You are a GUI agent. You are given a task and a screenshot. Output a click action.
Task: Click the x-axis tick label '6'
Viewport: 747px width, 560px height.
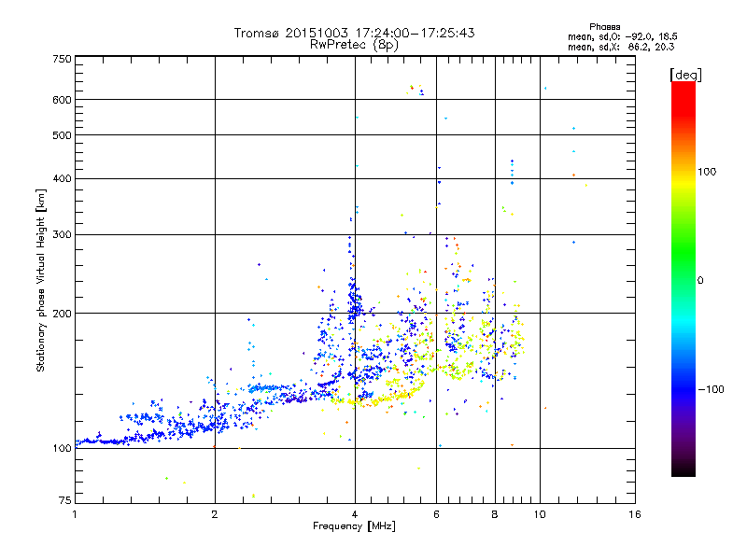pos(436,514)
